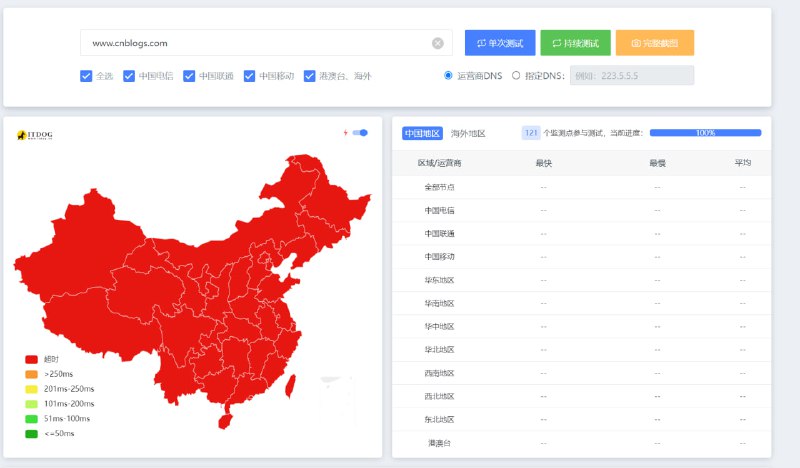Sort by the 最慢 column header

(657, 163)
